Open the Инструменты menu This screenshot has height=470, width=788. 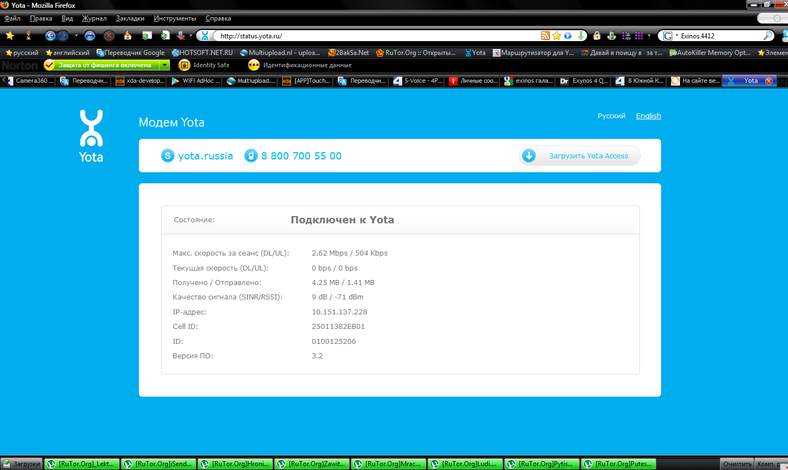pos(175,19)
